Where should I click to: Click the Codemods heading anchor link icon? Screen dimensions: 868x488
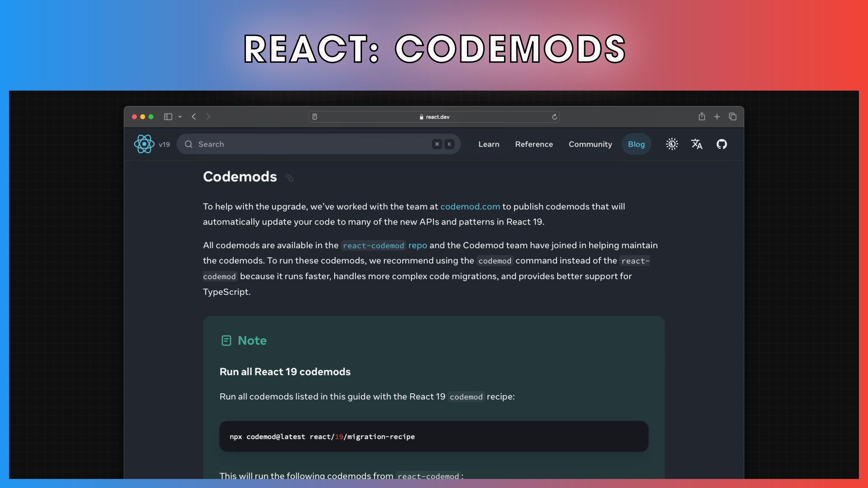[x=289, y=178]
